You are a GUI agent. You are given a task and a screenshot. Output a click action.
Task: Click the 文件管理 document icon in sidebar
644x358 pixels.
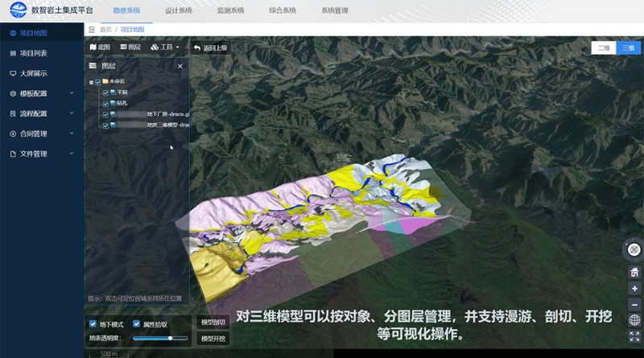coord(13,154)
